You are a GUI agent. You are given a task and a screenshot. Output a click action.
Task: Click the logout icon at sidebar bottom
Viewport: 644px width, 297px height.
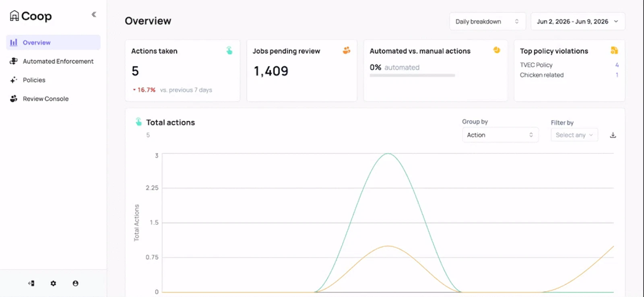coord(31,283)
